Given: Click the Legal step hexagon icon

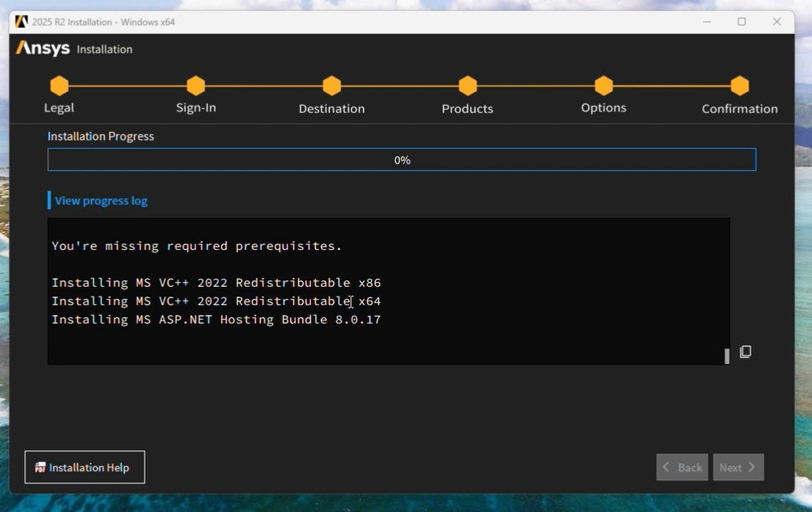Looking at the screenshot, I should pos(59,86).
